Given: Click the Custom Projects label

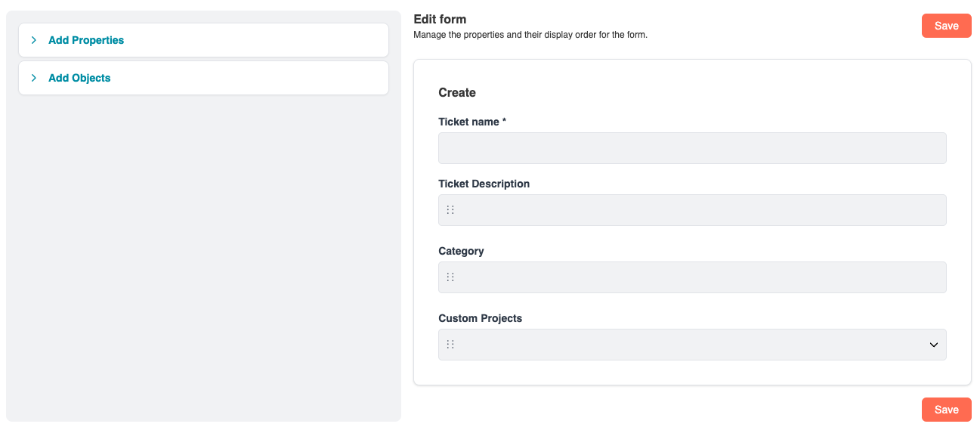Looking at the screenshot, I should (480, 318).
